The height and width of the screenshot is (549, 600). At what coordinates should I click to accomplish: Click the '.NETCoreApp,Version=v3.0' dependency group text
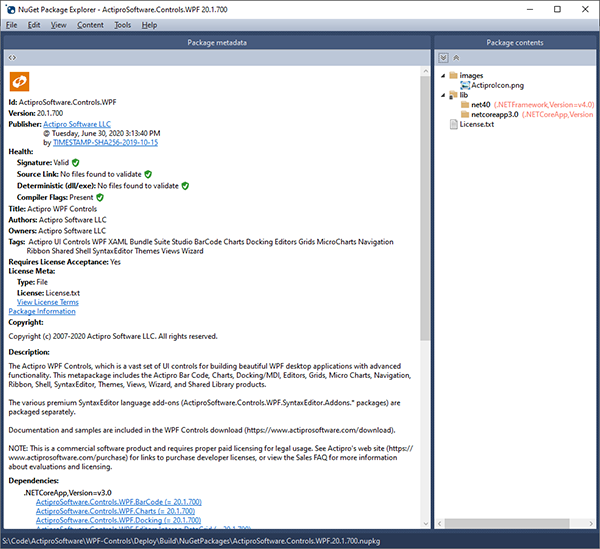point(68,493)
